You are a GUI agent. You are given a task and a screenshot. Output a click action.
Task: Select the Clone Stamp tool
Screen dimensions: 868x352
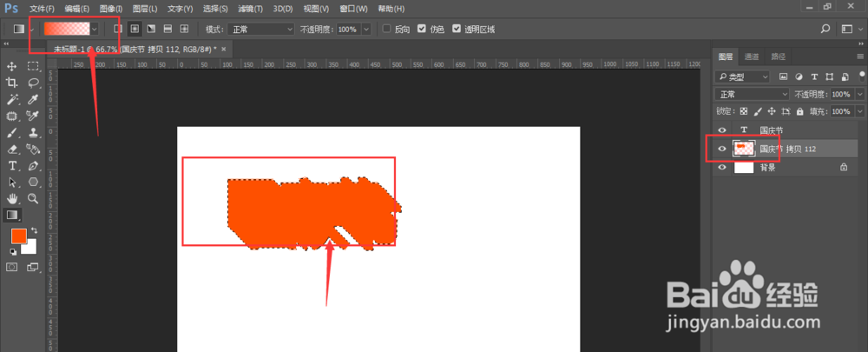(33, 132)
